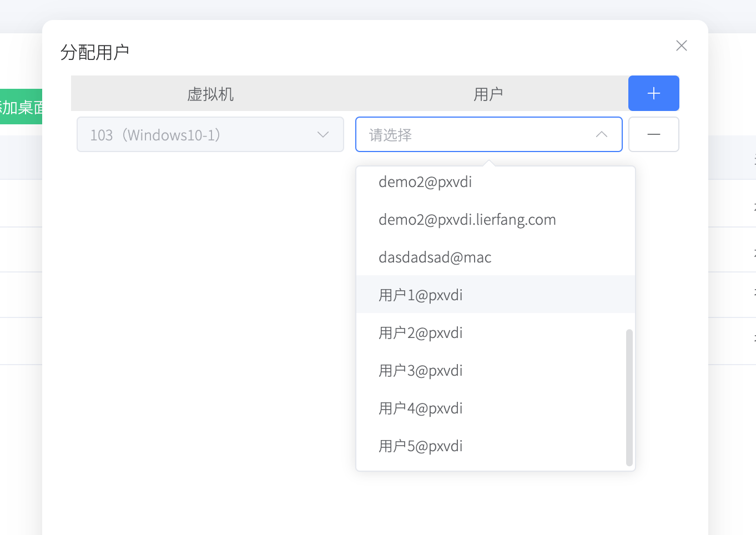Select demo2@pxvdi from the user list
756x535 pixels.
[x=425, y=181]
